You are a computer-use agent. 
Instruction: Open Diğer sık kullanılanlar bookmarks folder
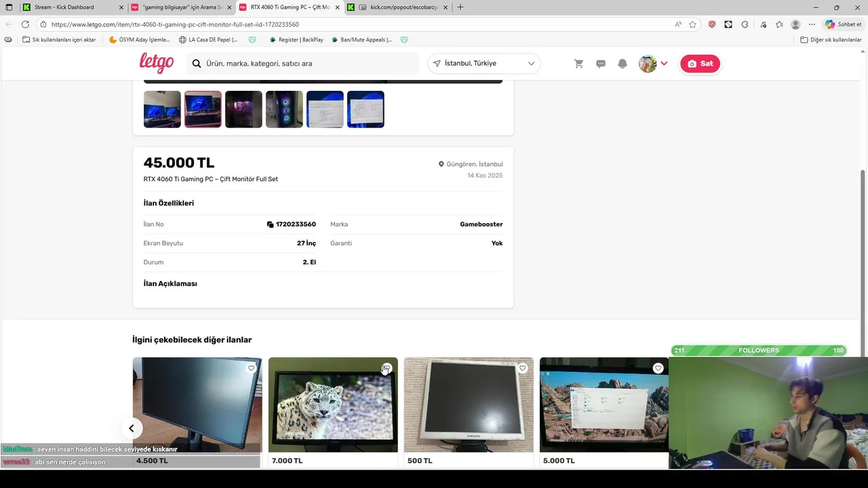[831, 40]
